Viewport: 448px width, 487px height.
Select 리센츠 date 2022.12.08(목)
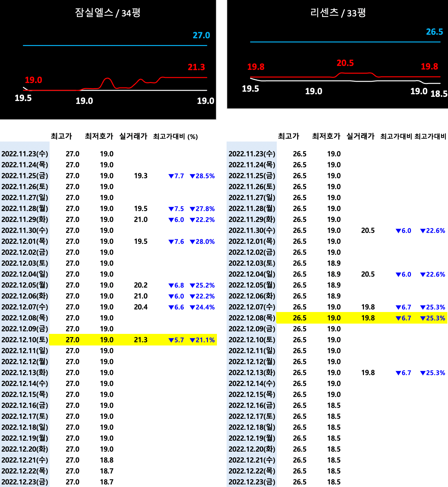(252, 318)
